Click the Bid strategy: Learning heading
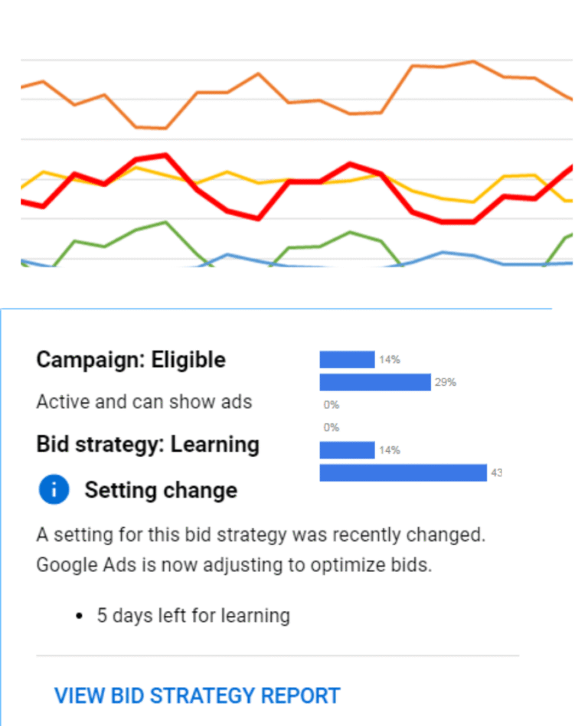This screenshot has height=726, width=588. pos(148,444)
